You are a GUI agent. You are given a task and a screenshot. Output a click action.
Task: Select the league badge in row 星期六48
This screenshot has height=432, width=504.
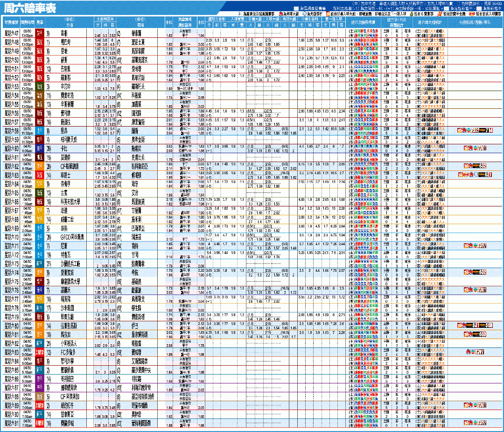pos(40,42)
